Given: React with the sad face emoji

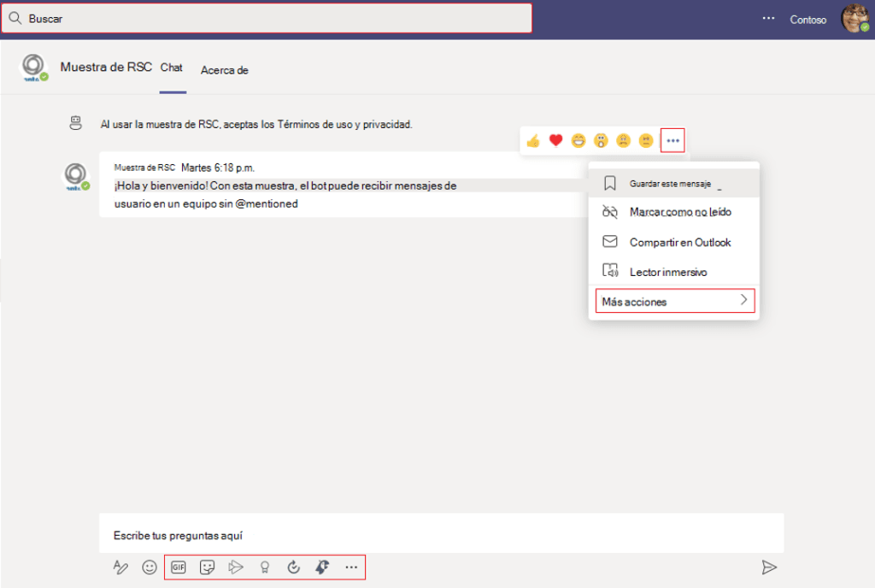Looking at the screenshot, I should [623, 140].
